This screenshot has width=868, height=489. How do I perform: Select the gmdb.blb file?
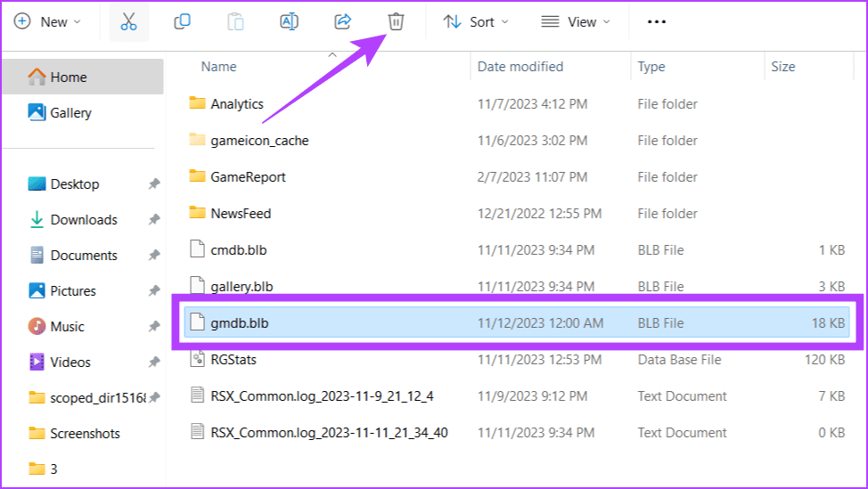517,322
